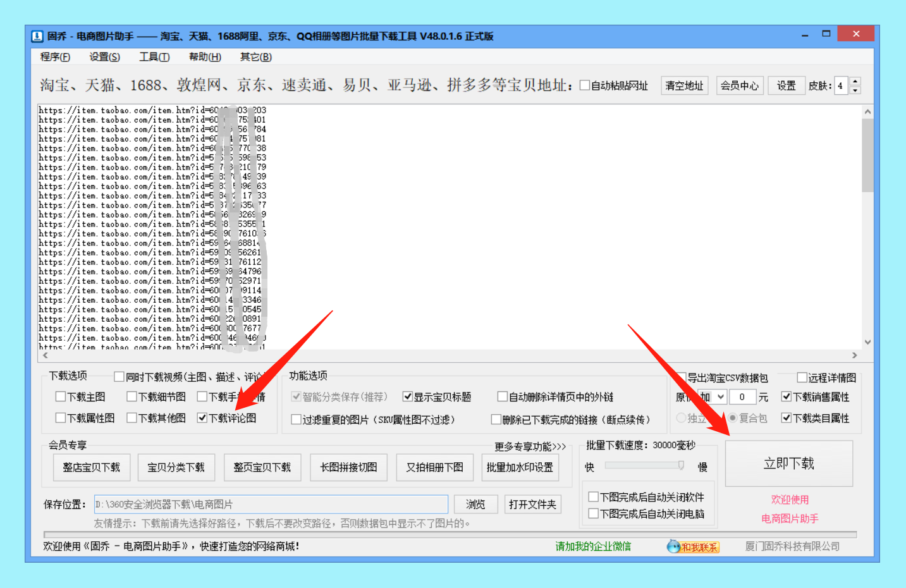Click the QQ 和我联系 contact icon
This screenshot has width=906, height=588.
coord(693,547)
